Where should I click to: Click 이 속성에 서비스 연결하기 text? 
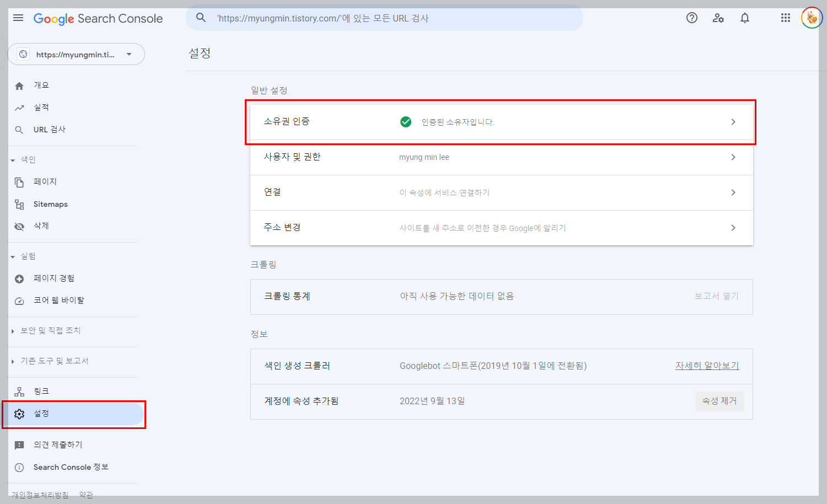[444, 192]
